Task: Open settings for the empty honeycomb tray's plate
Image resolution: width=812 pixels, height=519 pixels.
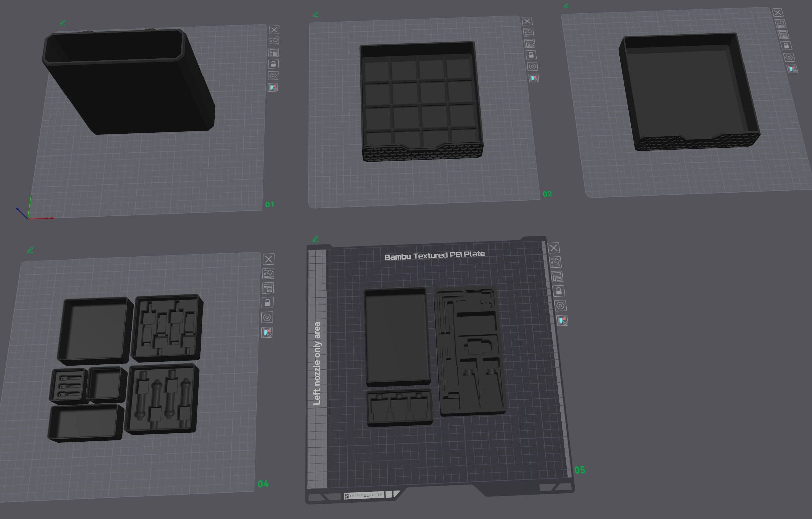Action: [789, 58]
